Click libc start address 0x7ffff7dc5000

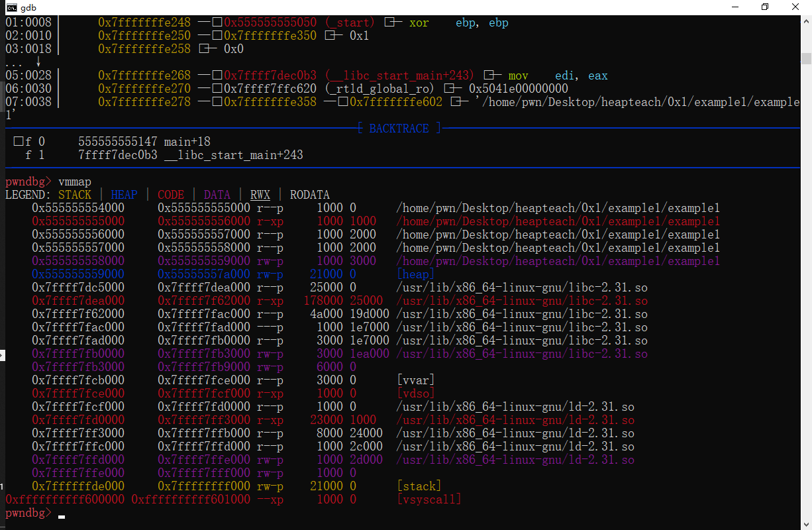(78, 288)
